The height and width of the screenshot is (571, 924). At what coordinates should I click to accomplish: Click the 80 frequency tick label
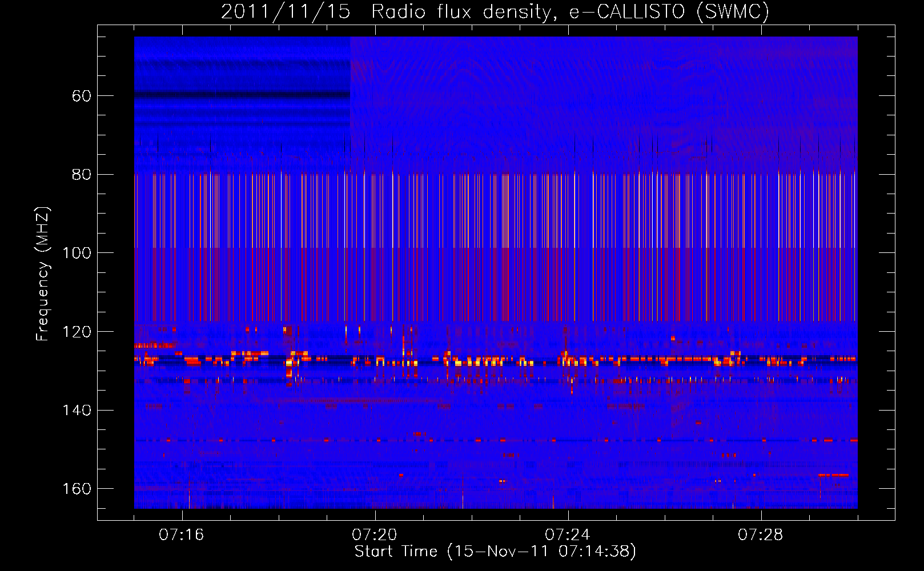(x=82, y=175)
